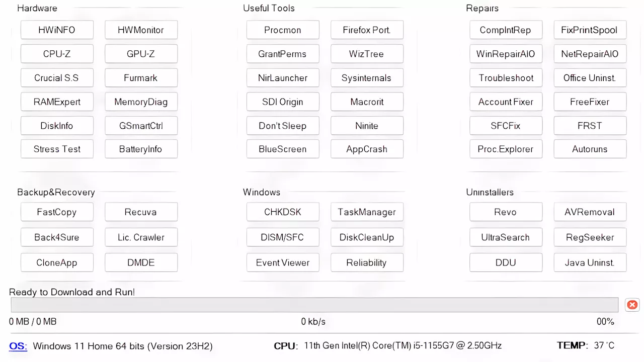Open the OS: link
The width and height of the screenshot is (644, 362).
tap(18, 346)
